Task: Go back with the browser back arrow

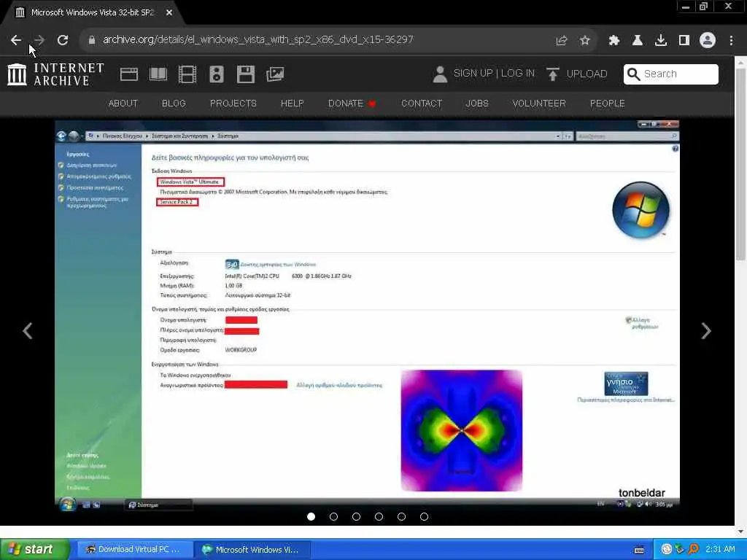Action: (x=16, y=40)
